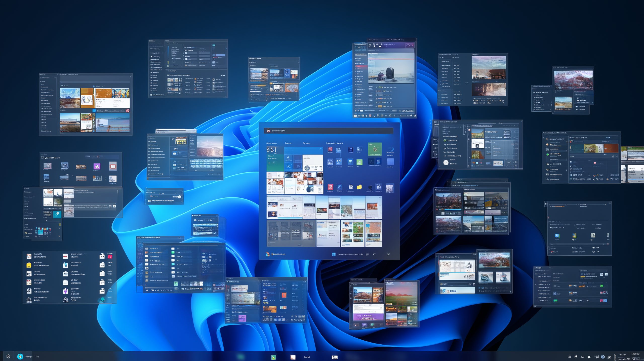Click the search bar atop the central window
644x361 pixels.
329,131
